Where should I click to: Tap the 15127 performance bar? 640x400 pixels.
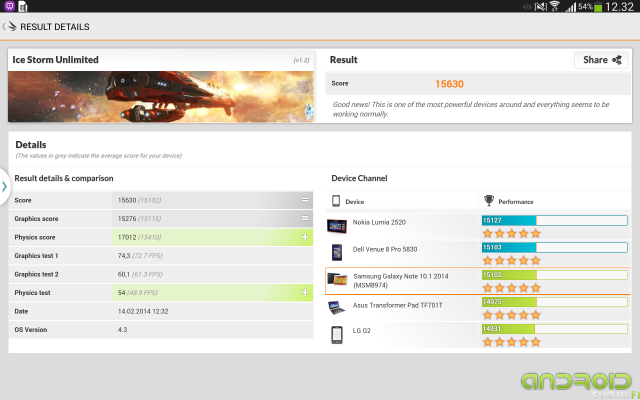[555, 220]
